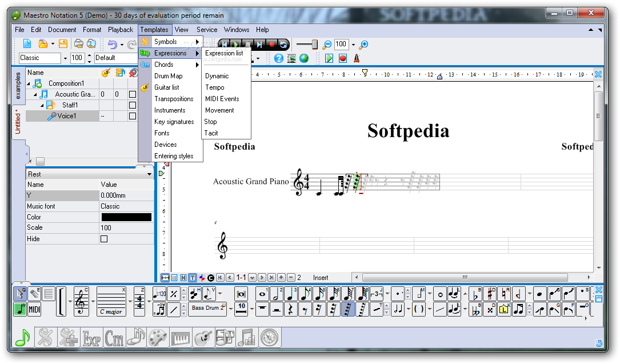Open help via the blue question mark icon

point(279,58)
